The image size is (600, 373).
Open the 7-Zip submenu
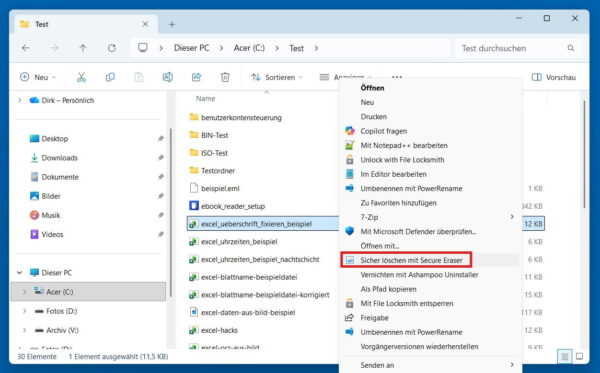click(431, 217)
